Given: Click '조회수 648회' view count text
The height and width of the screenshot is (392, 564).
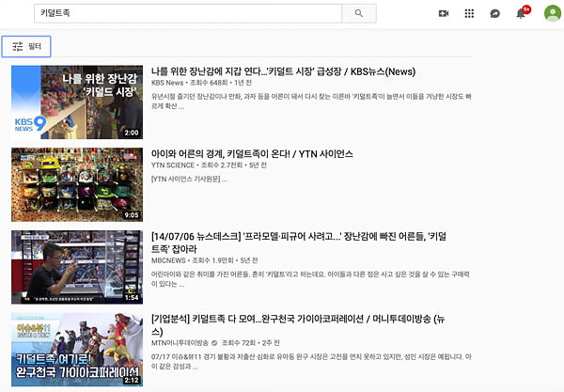Looking at the screenshot, I should pos(209,83).
